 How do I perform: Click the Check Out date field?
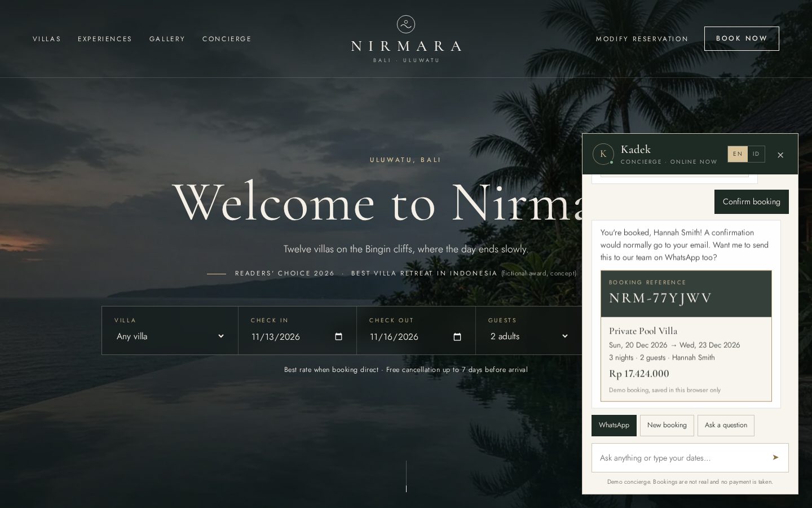416,337
